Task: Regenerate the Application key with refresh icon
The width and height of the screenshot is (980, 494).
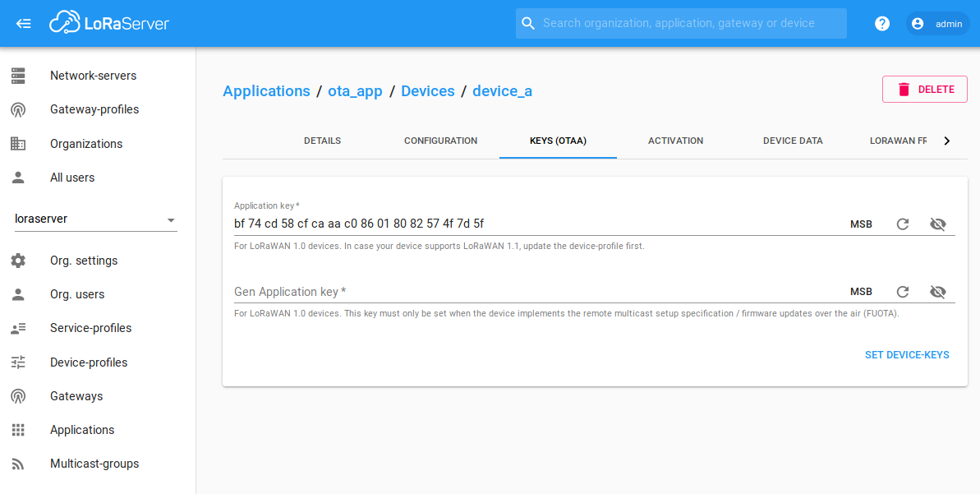Action: 902,223
